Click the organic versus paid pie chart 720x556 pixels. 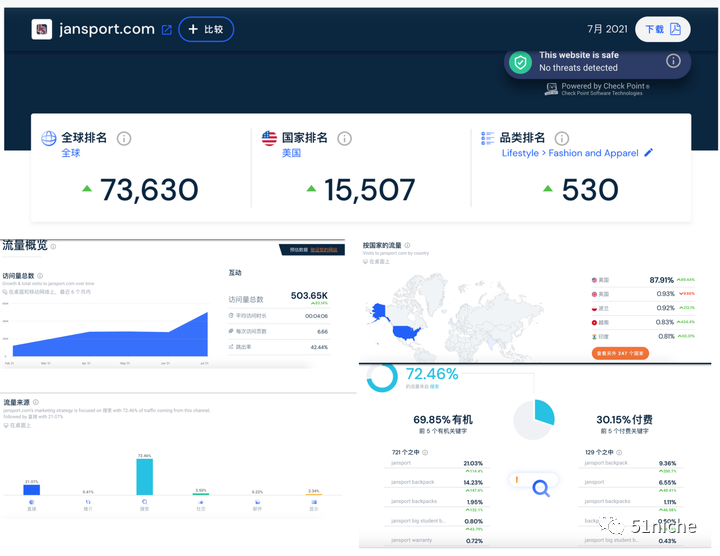534,419
